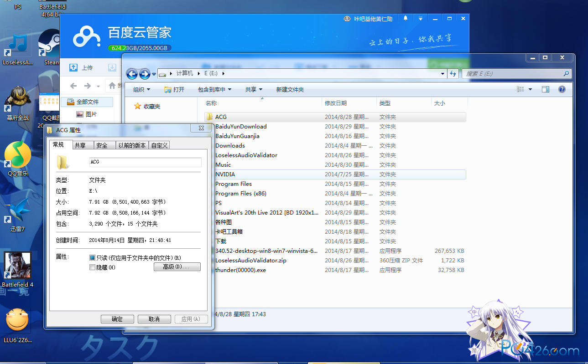This screenshot has height=364, width=588.
Task: Change view layout icon in Explorer
Action: tap(520, 89)
